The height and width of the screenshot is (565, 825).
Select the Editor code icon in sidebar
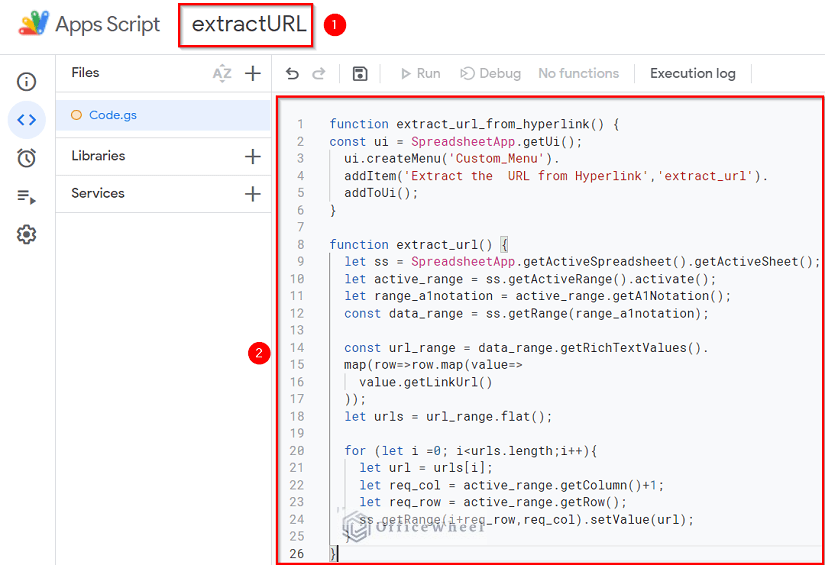pos(27,120)
